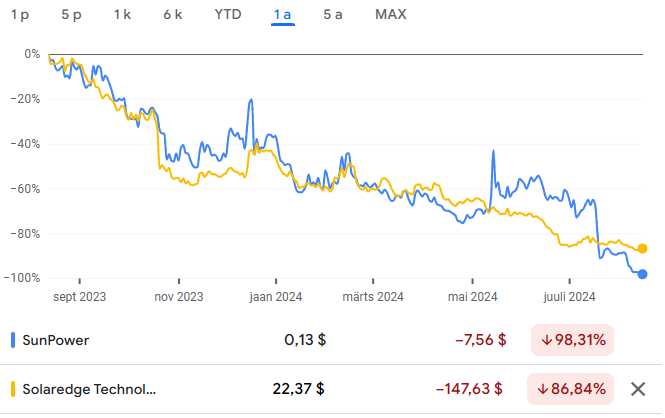This screenshot has height=418, width=665.
Task: Select the 1 p time range tab
Action: [20, 14]
